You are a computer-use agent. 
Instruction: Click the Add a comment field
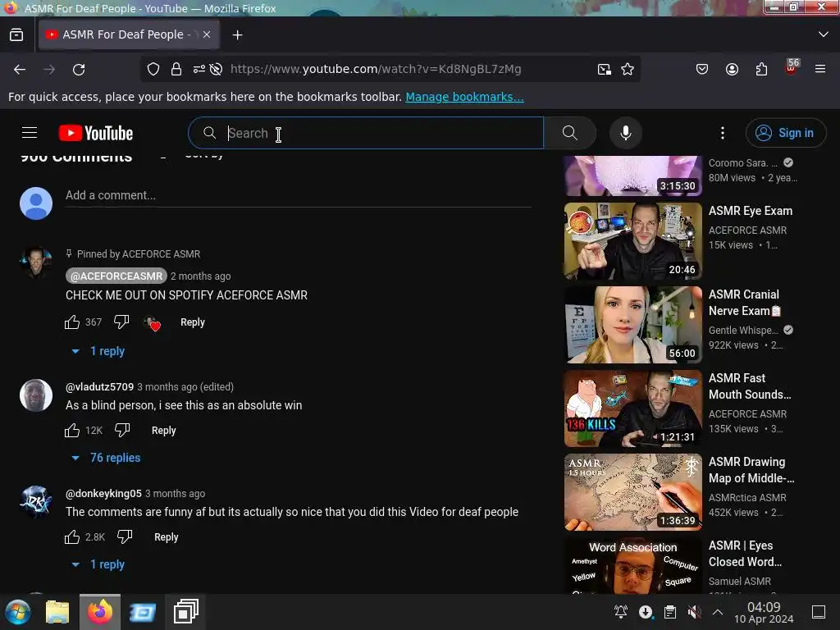pos(298,195)
